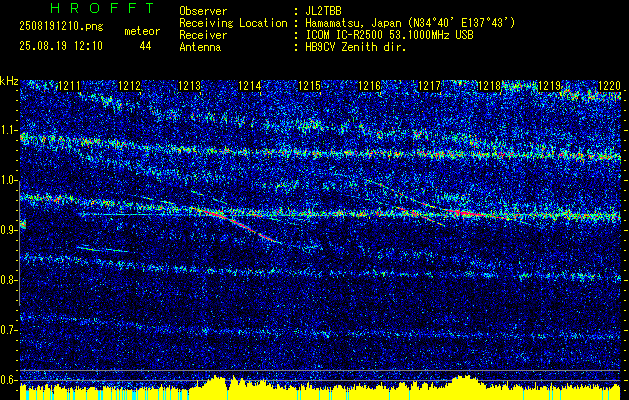The width and height of the screenshot is (629, 400).
Task: Click the 'meteor' count label
Action: pyautogui.click(x=142, y=31)
